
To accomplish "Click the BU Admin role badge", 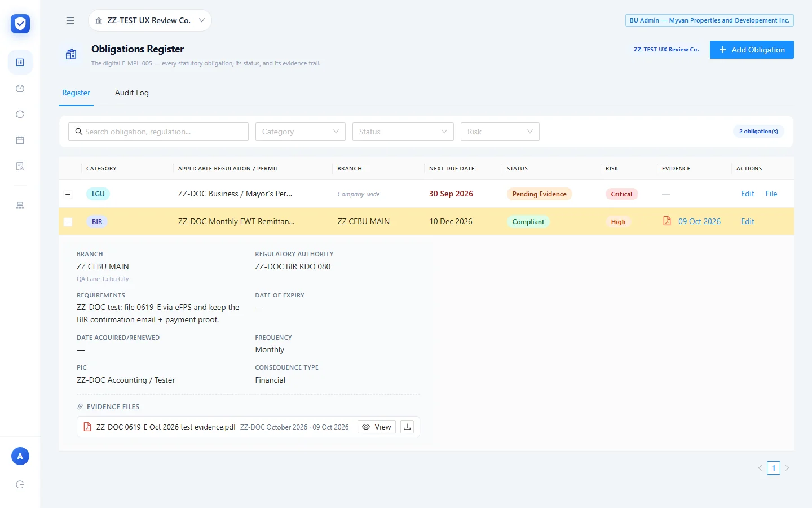I will click(709, 20).
